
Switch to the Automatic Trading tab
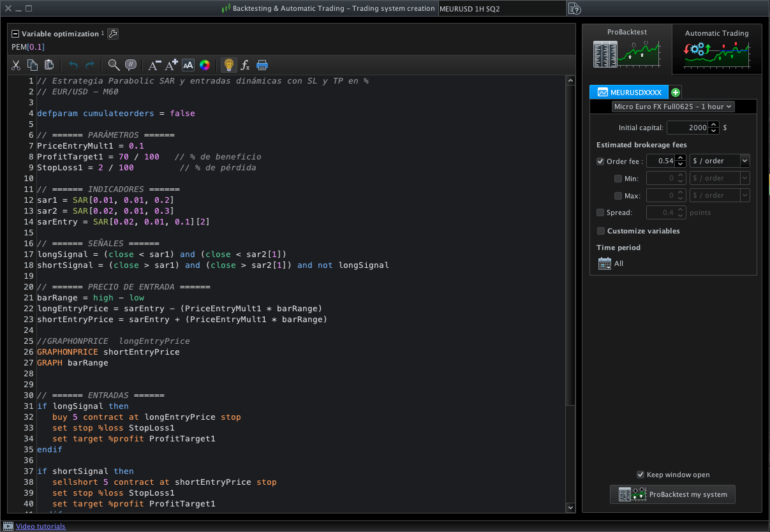tap(716, 49)
